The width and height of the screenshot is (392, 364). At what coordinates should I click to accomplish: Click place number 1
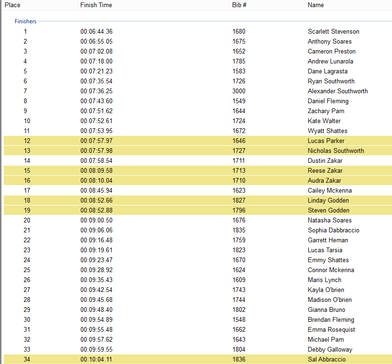pyautogui.click(x=25, y=32)
